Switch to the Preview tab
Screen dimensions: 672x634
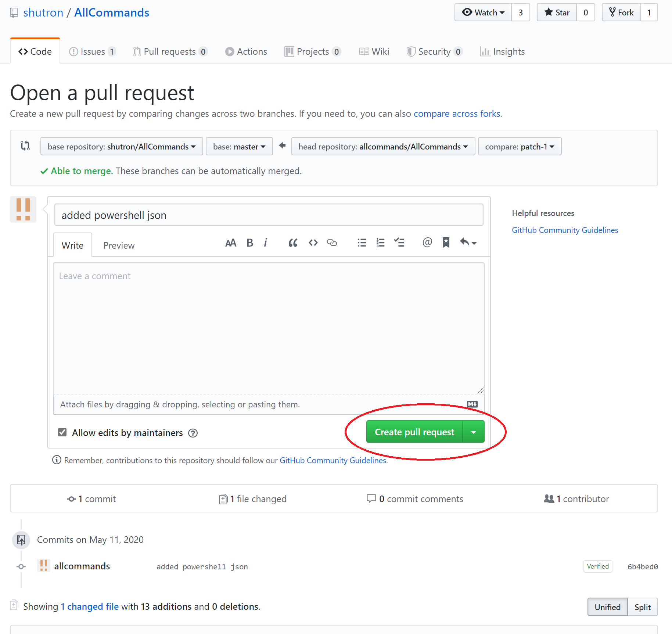pos(119,245)
